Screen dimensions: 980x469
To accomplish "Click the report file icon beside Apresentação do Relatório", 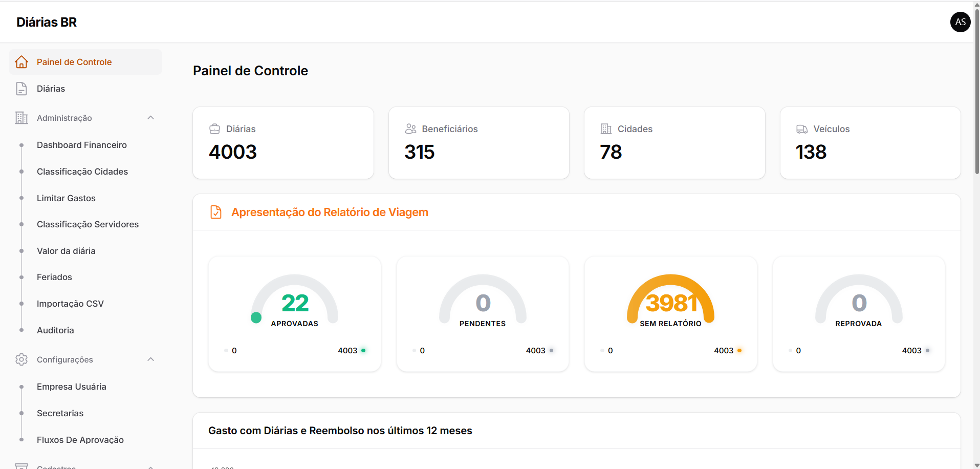I will 216,212.
